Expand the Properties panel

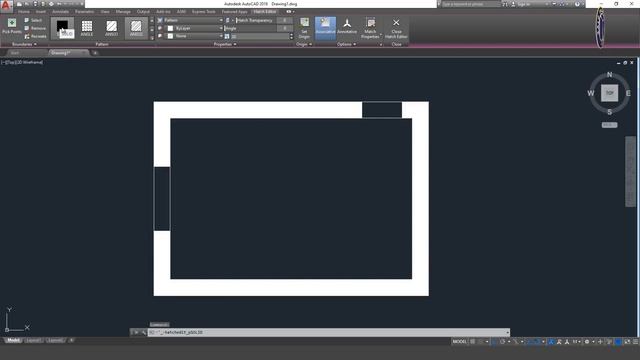coord(225,44)
